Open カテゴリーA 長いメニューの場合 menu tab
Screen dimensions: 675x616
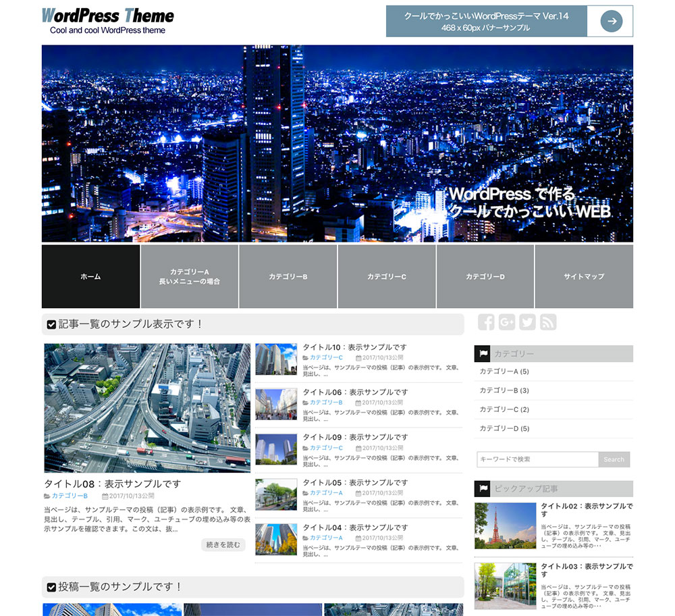[190, 276]
